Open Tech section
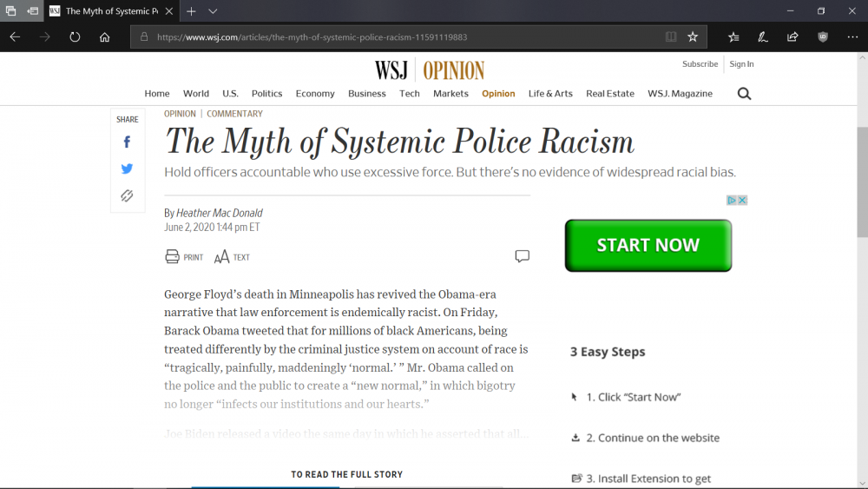The width and height of the screenshot is (868, 489). tap(410, 94)
